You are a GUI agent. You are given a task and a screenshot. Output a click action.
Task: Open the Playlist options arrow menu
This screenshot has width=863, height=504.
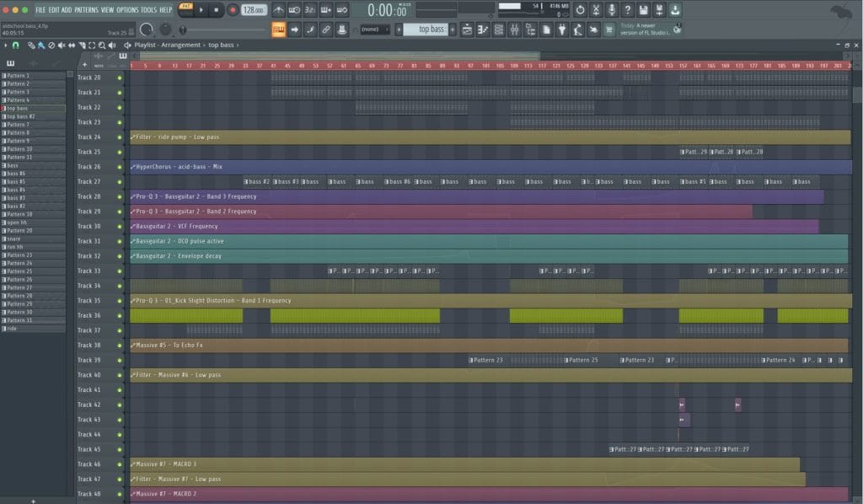pos(6,46)
